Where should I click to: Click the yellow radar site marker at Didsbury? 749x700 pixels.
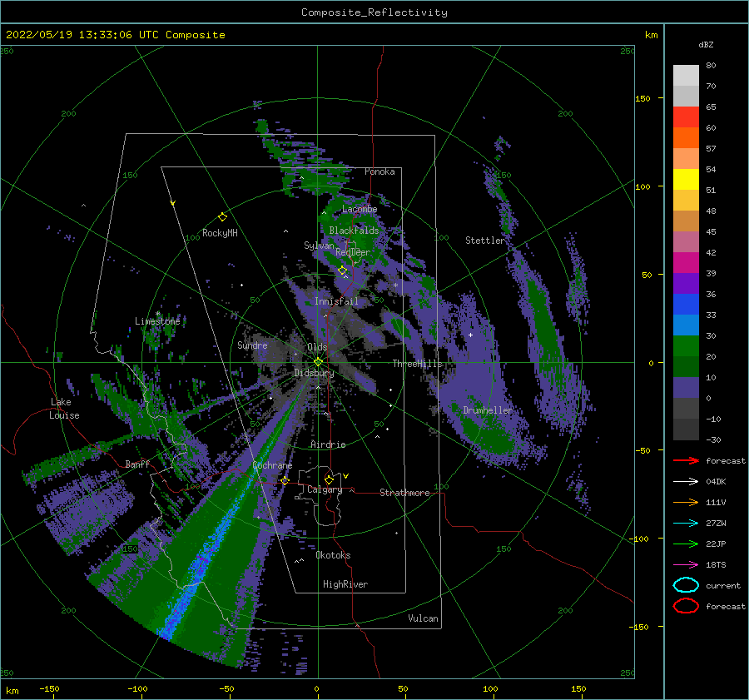318,362
